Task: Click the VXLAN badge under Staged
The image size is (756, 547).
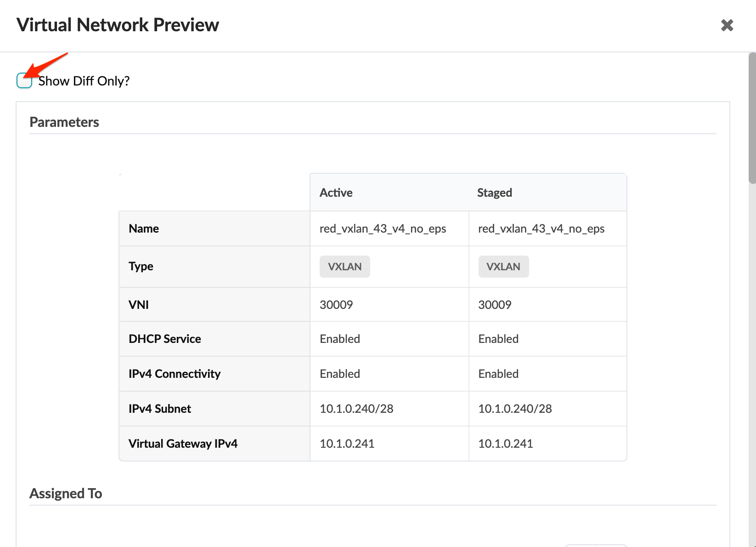Action: [503, 267]
